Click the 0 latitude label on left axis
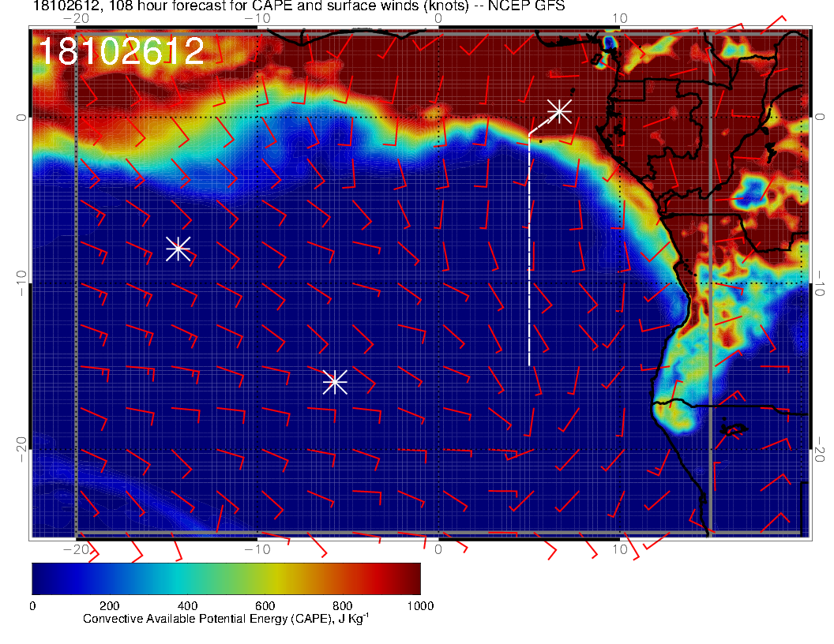 (22, 117)
